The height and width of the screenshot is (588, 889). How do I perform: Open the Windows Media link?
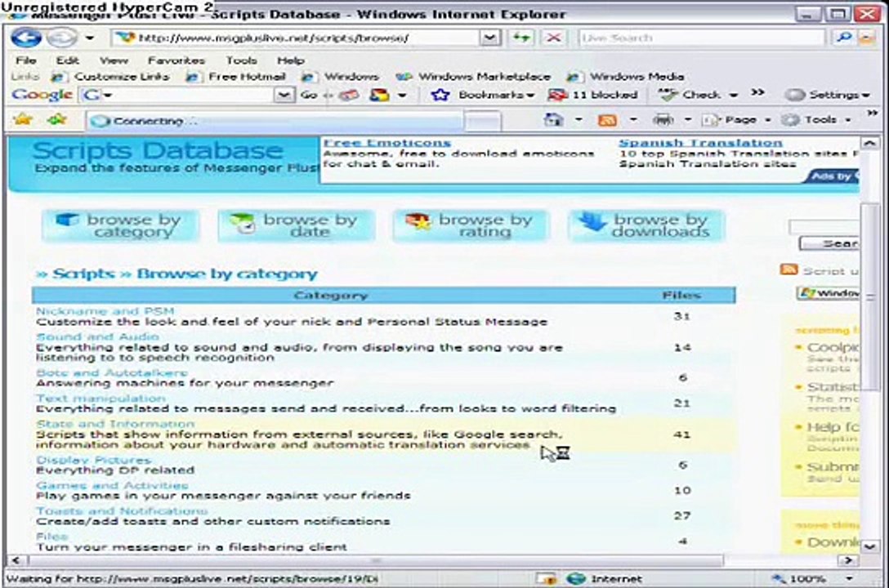[626, 77]
